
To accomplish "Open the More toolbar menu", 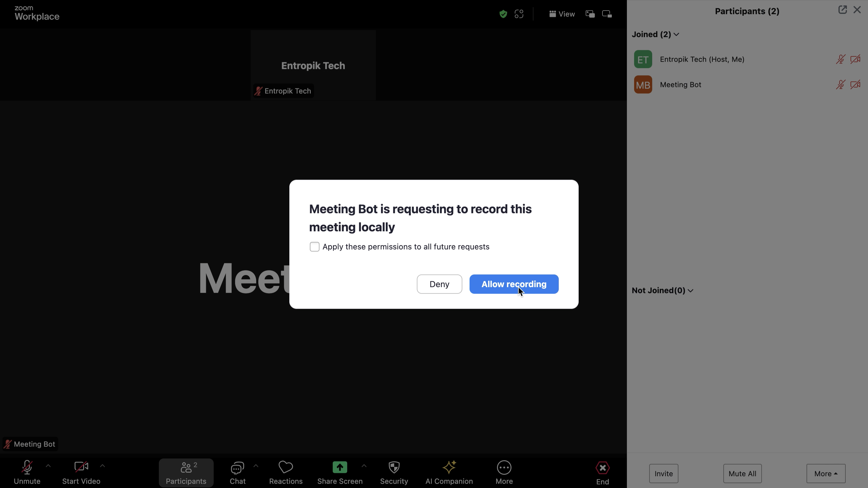I will 504,473.
